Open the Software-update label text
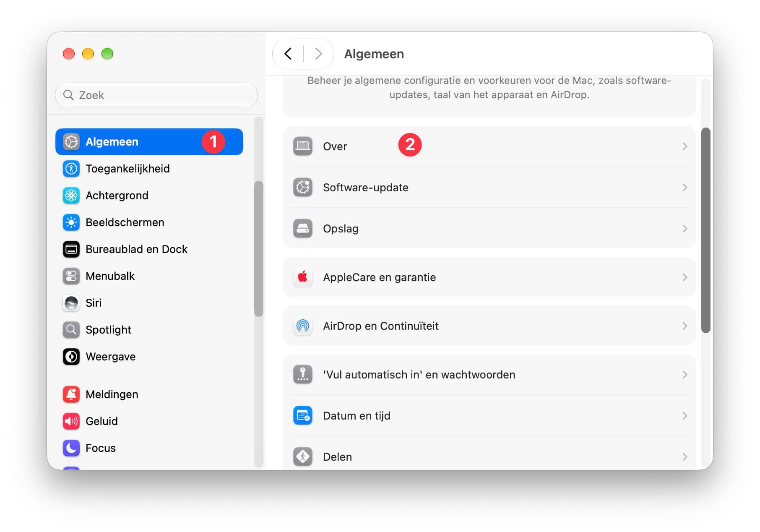Image resolution: width=760 pixels, height=532 pixels. [366, 188]
